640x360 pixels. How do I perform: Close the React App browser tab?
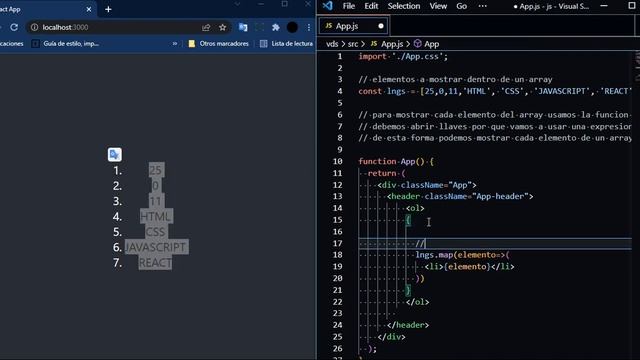tap(89, 9)
